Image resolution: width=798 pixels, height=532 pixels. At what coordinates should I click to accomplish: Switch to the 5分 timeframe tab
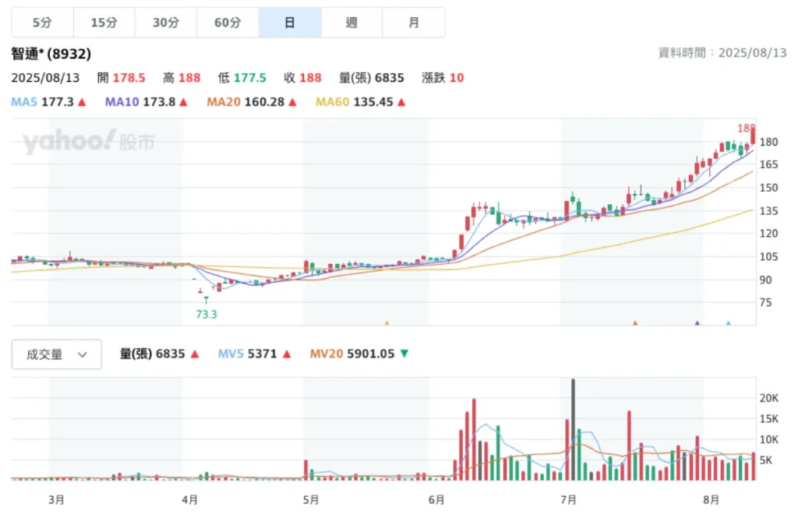(42, 23)
